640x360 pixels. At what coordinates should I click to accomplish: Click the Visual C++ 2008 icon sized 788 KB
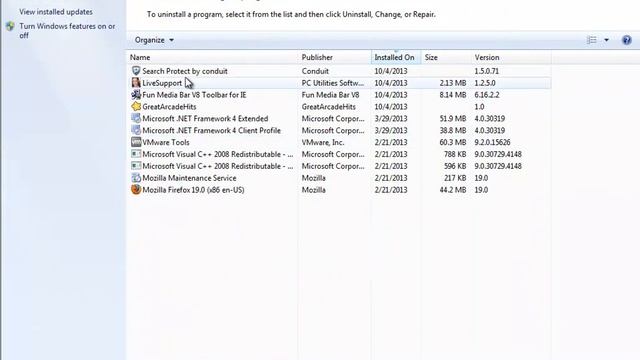pyautogui.click(x=136, y=154)
